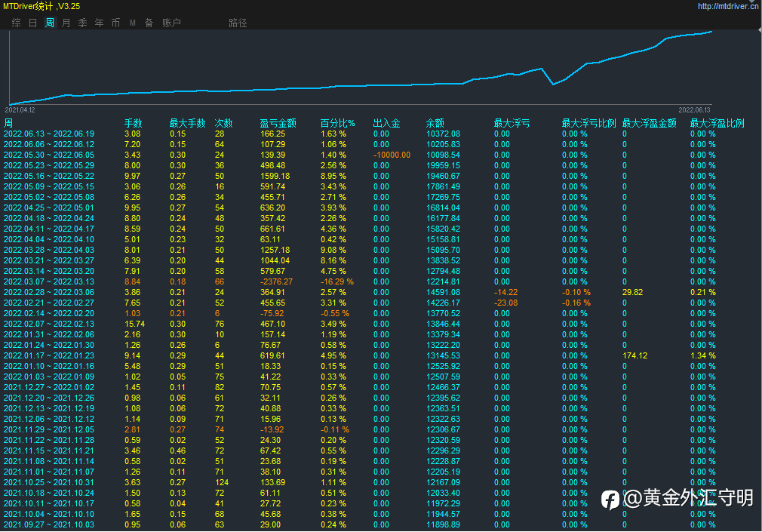Switch to the 账户 account tab
Image resolution: width=762 pixels, height=532 pixels.
(172, 23)
